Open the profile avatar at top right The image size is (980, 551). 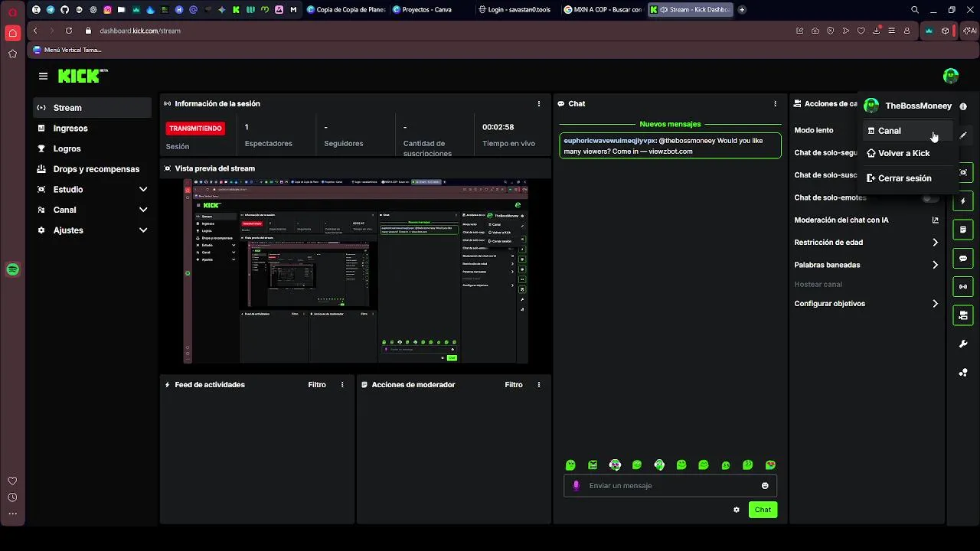click(951, 76)
